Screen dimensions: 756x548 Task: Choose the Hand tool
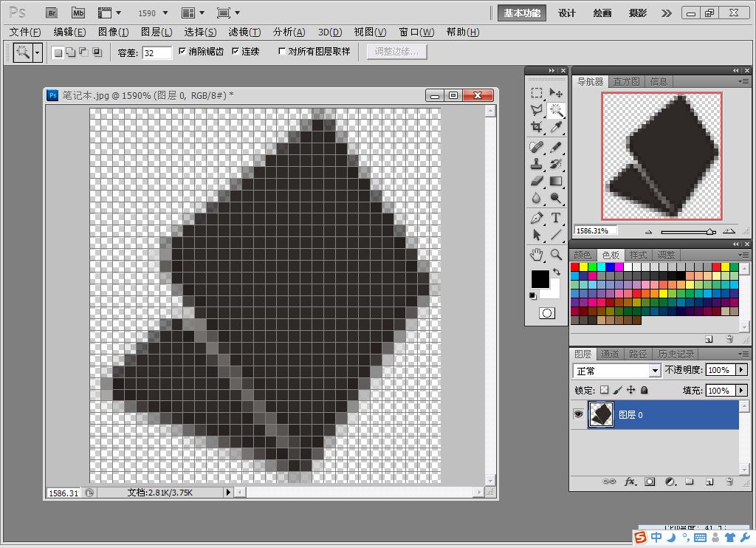(x=536, y=255)
